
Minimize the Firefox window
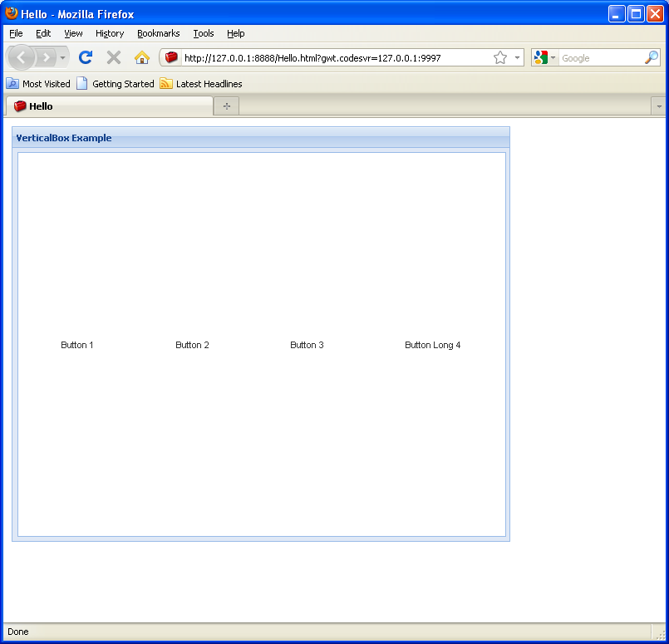(617, 14)
